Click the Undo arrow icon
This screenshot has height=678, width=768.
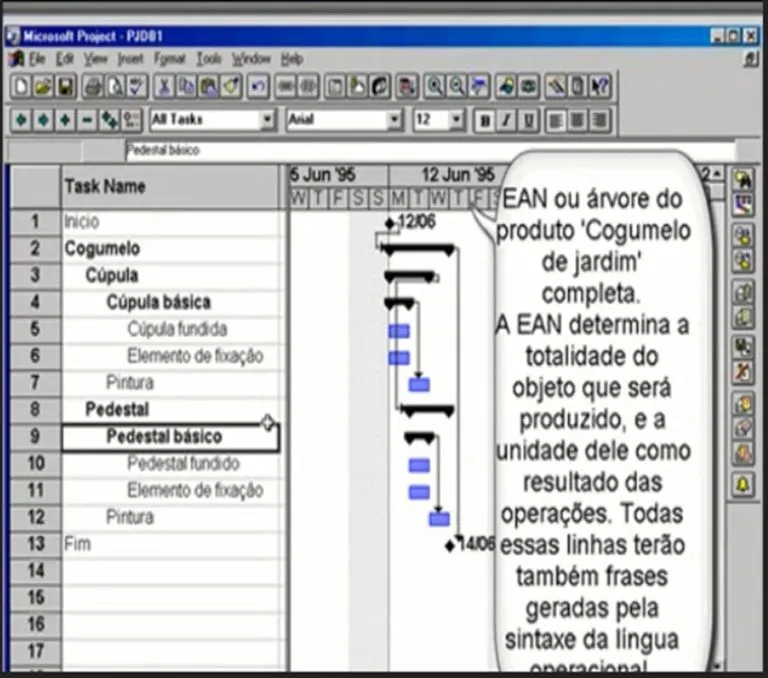point(257,87)
